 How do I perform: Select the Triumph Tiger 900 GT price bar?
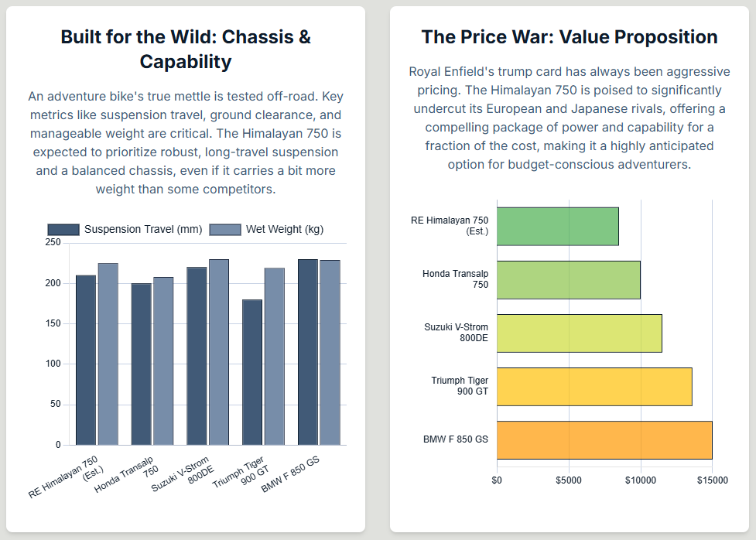[x=594, y=387]
